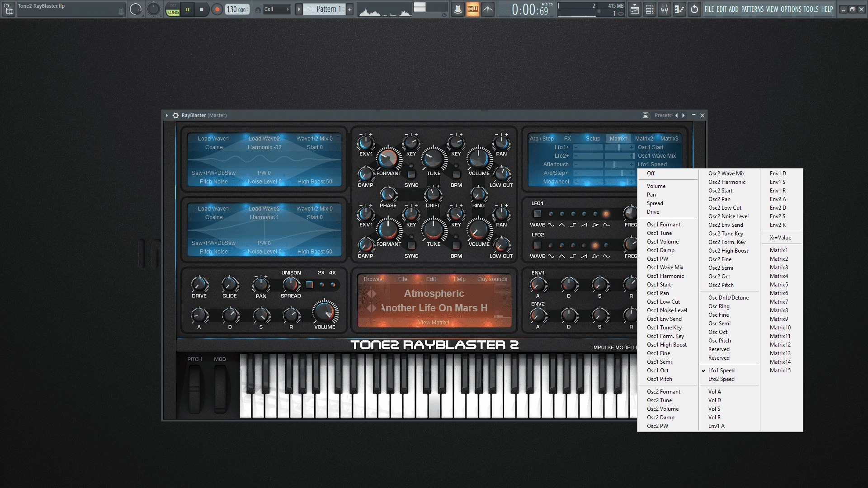Open the OPTIONS menu
The height and width of the screenshot is (488, 868).
point(791,9)
